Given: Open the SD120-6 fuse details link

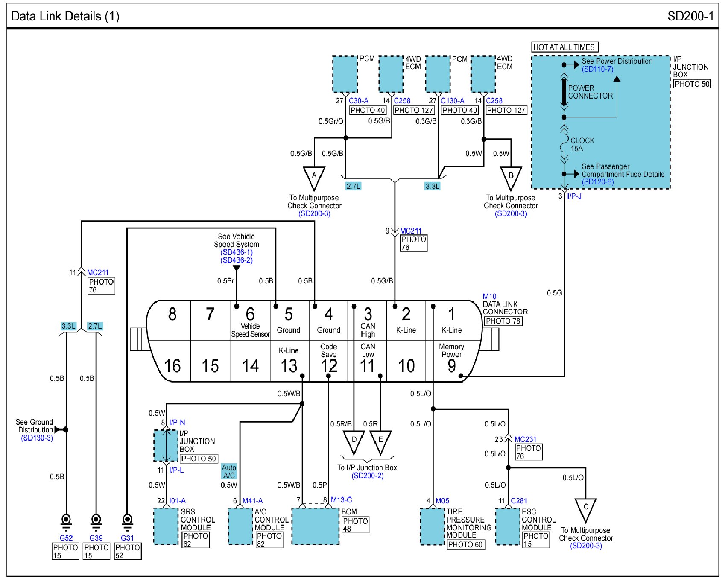Looking at the screenshot, I should click(x=597, y=182).
